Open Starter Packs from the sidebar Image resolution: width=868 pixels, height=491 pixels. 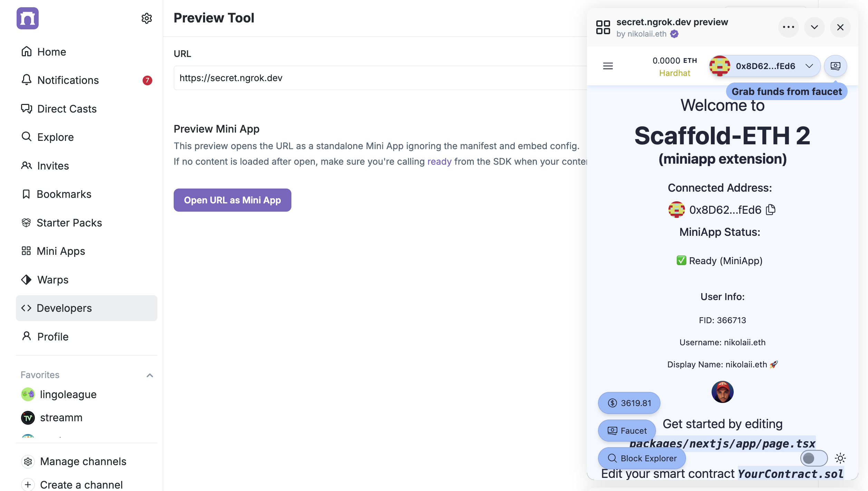click(69, 223)
